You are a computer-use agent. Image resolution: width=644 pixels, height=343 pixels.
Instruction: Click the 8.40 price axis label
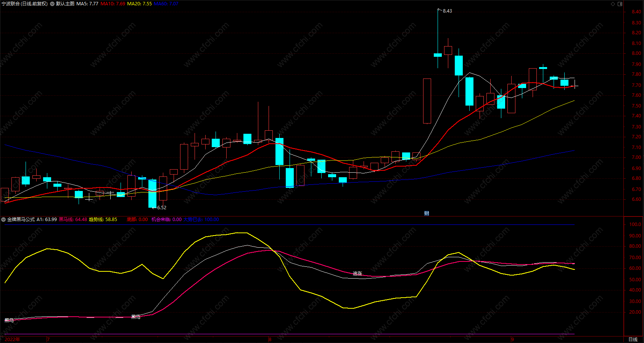pos(636,12)
